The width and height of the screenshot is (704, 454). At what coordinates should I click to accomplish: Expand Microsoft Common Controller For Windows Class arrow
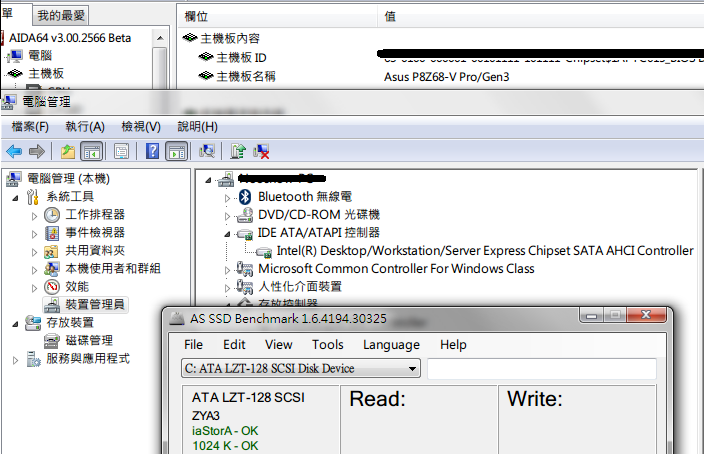228,270
